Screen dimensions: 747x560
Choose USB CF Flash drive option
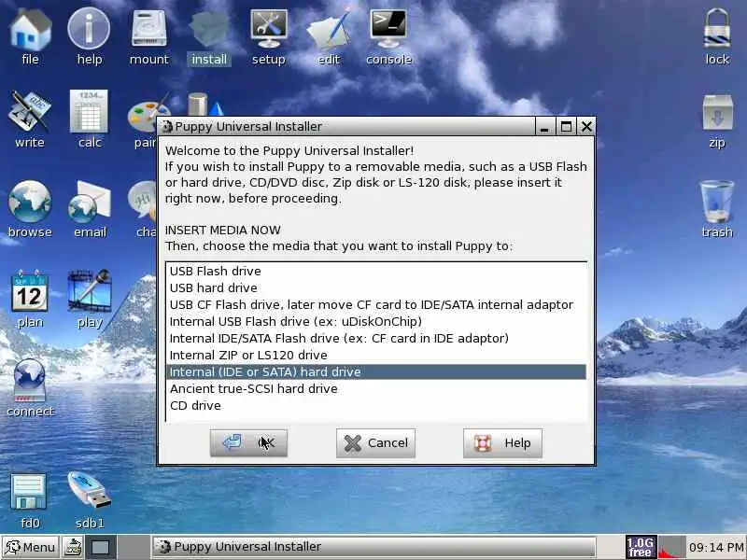click(x=376, y=305)
